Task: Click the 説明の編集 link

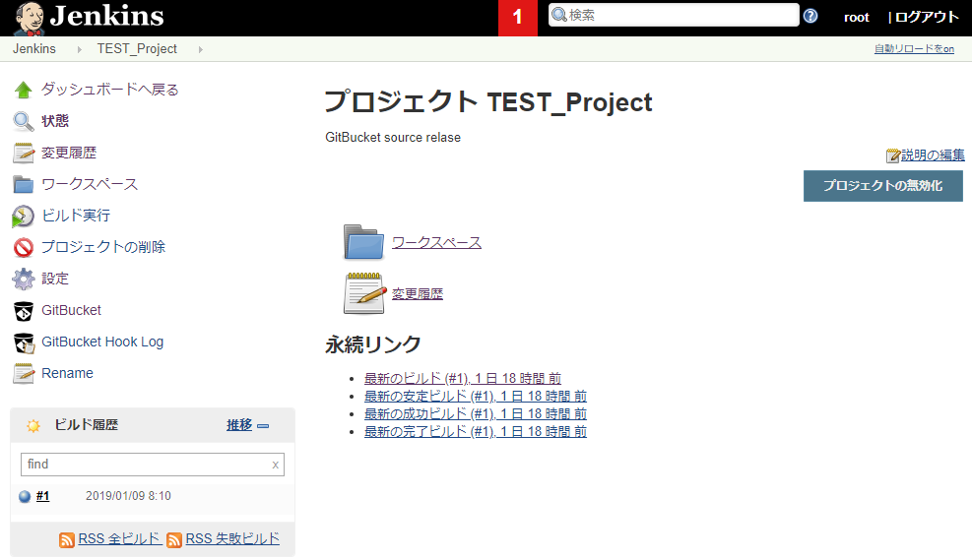Action: point(933,155)
